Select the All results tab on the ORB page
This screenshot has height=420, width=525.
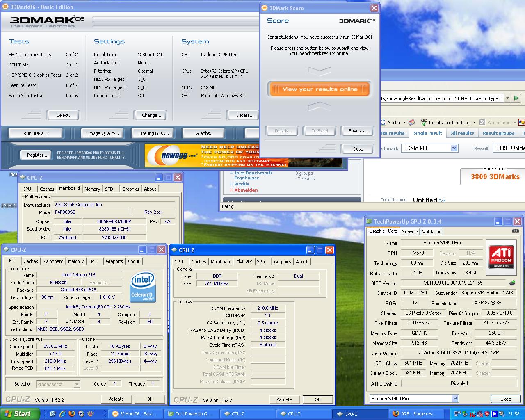[462, 133]
